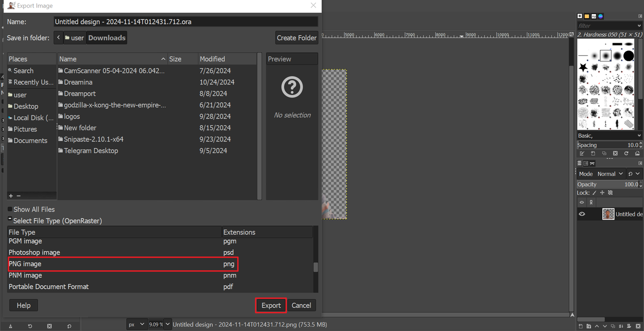Toggle Lock pixels for the layer
This screenshot has width=644, height=331.
click(x=594, y=192)
